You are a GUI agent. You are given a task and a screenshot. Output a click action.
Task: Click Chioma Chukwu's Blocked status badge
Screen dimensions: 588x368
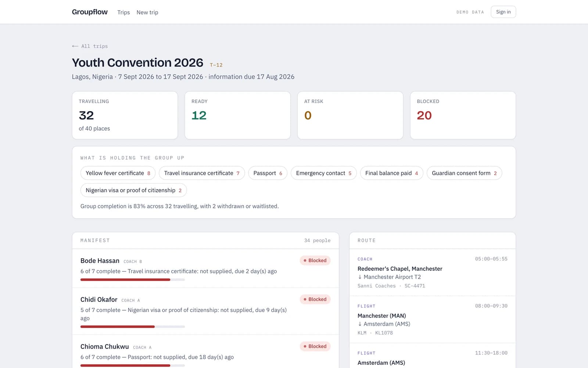pyautogui.click(x=315, y=346)
